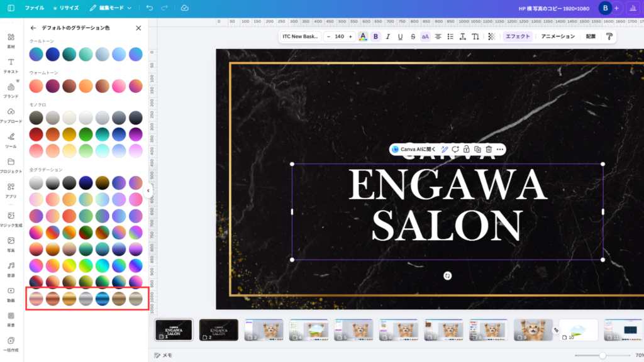Viewport: 644px width, 362px height.
Task: Open the ITC New Baskerville font dropdown
Action: click(x=301, y=36)
